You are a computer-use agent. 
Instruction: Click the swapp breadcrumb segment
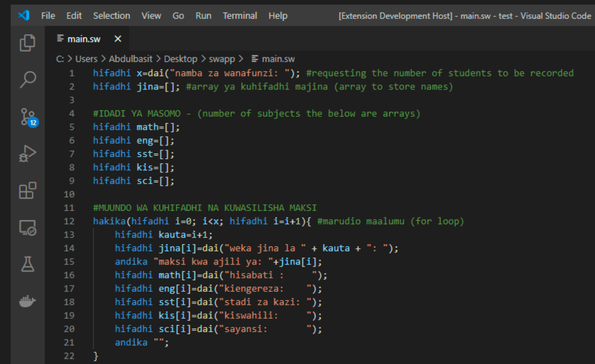tap(222, 59)
